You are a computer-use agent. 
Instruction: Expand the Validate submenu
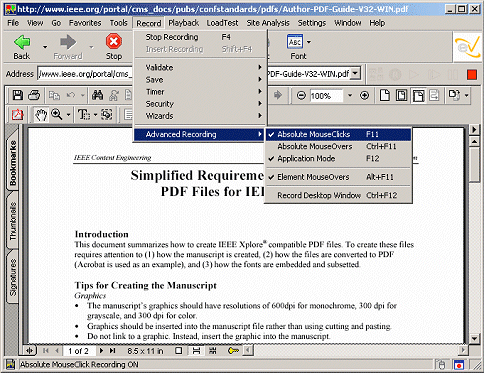coord(200,68)
